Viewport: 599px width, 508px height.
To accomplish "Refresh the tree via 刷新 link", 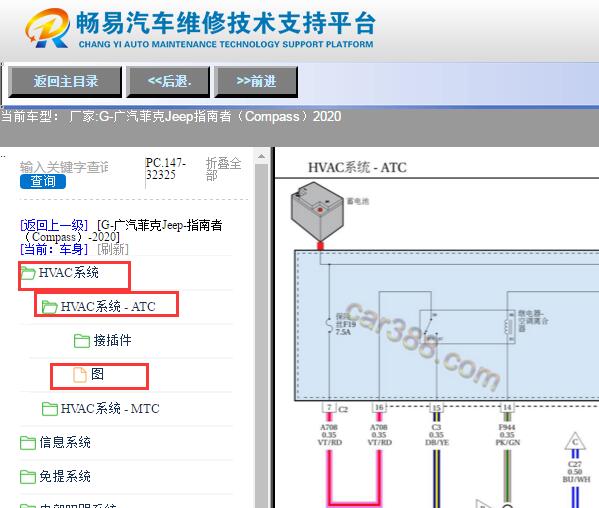I will coord(113,249).
